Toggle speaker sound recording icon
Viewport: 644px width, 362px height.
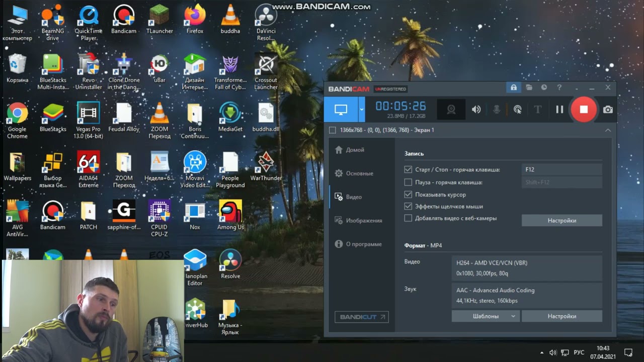pos(476,109)
